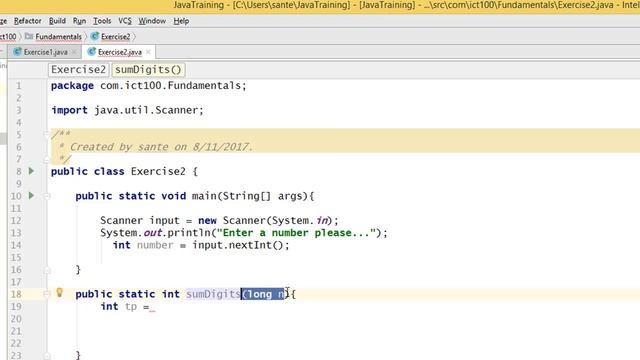
Task: Click the Fundamentals breadcrumb folder
Action: point(58,37)
